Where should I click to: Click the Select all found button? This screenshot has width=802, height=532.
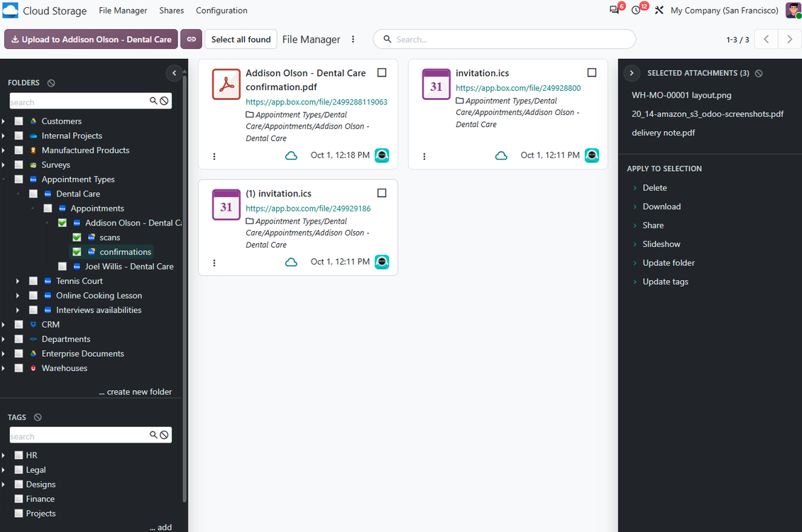click(x=241, y=39)
